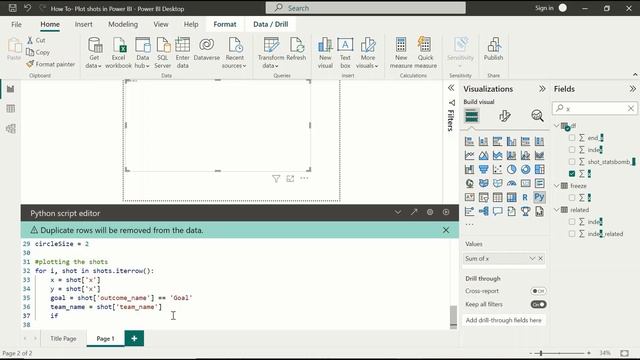Toggle Keep all filters switch

tap(538, 304)
